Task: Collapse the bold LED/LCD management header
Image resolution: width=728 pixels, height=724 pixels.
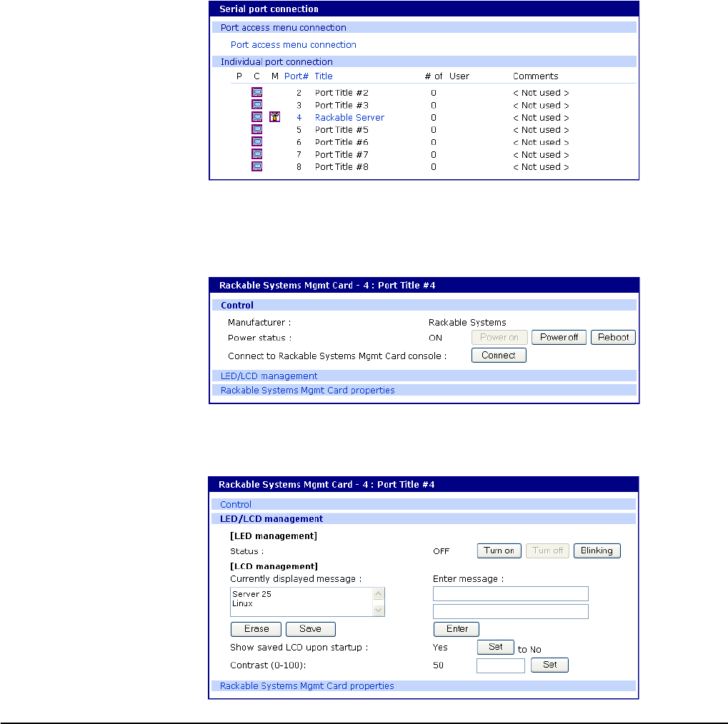Action: pyautogui.click(x=424, y=519)
